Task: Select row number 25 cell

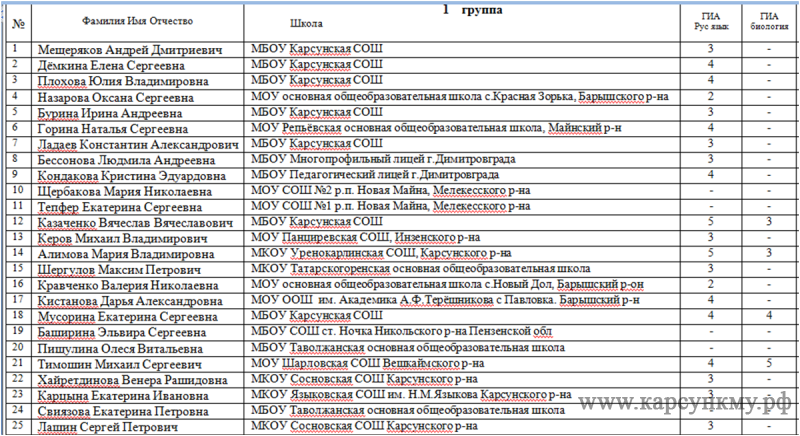Action: pos(18,425)
